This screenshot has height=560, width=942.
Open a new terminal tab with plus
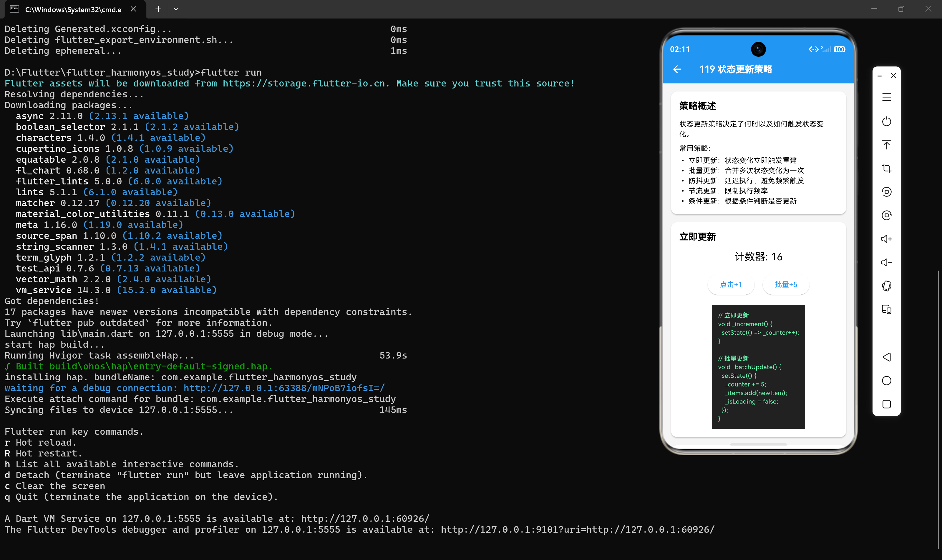[158, 9]
